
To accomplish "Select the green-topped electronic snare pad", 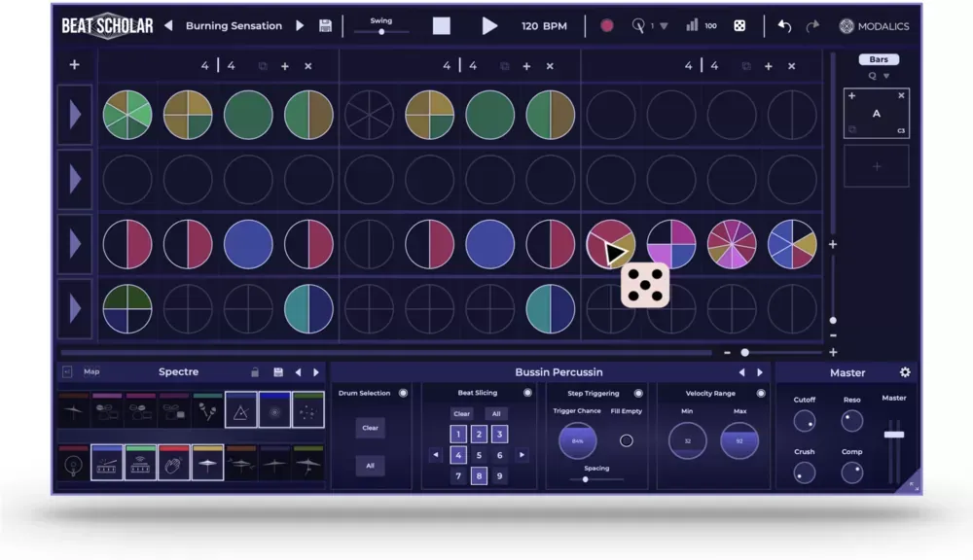I will (140, 463).
